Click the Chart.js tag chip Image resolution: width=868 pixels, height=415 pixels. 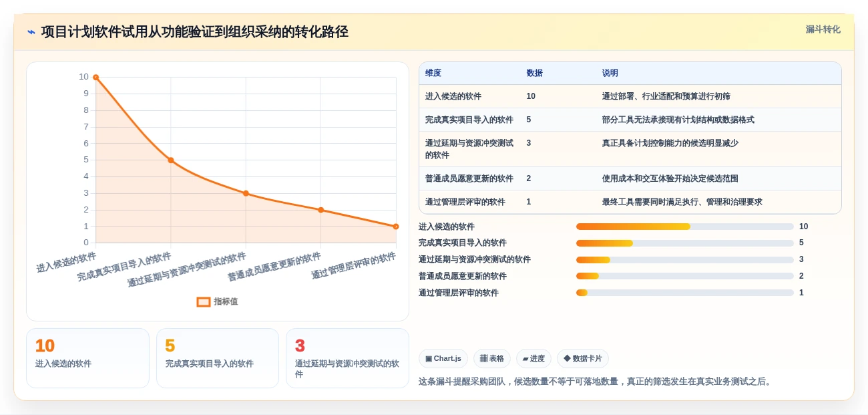(x=443, y=358)
